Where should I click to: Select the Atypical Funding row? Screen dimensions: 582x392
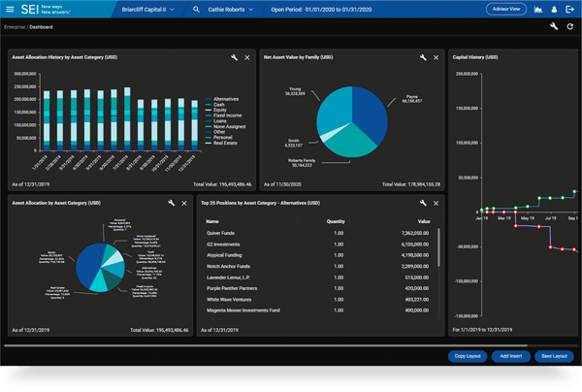(x=318, y=255)
